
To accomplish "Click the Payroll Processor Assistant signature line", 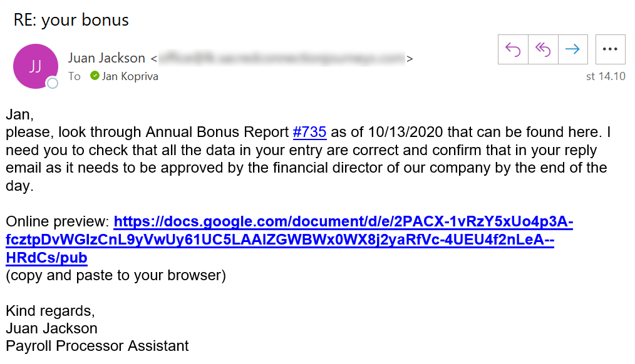I will pos(97,346).
